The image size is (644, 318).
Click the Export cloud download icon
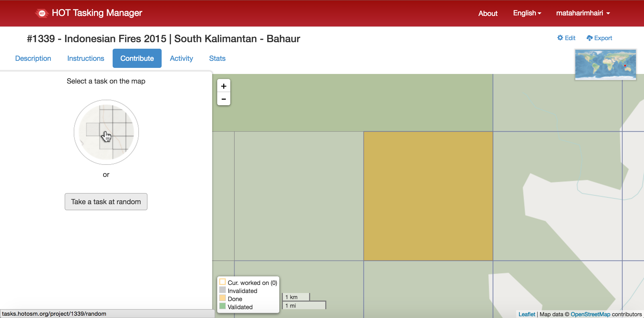tap(589, 38)
